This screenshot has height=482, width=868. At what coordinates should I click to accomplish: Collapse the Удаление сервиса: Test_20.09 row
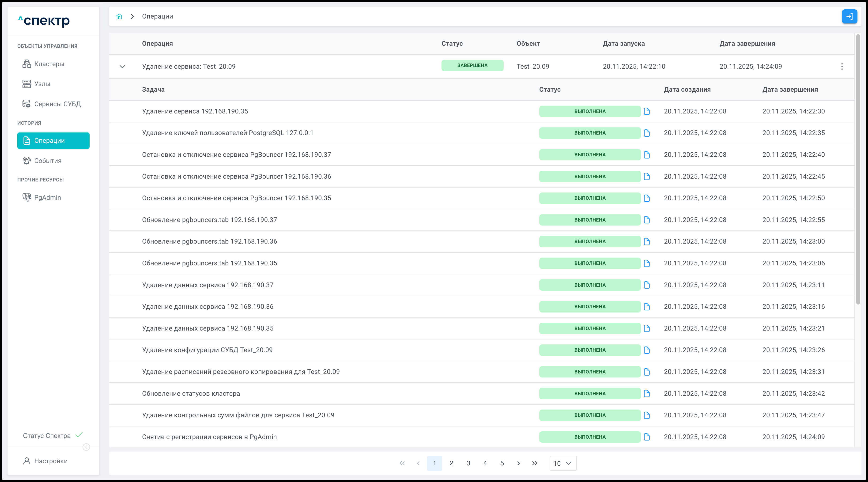tap(122, 67)
